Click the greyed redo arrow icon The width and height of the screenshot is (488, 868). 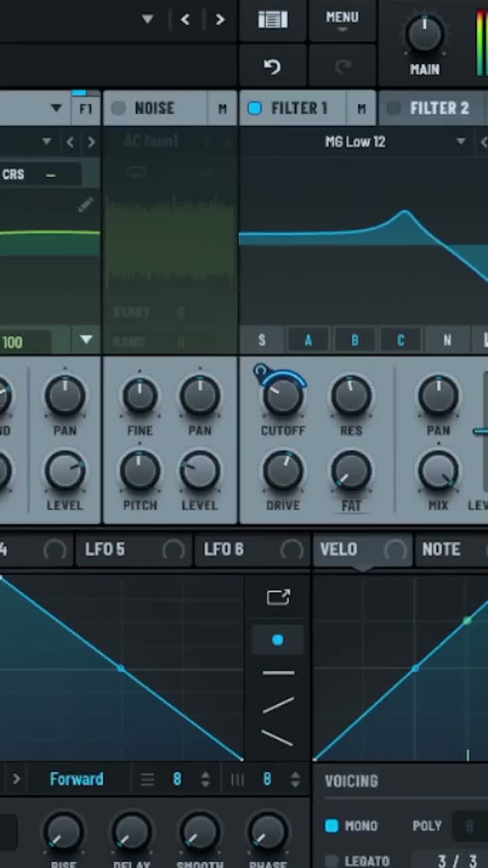(343, 66)
